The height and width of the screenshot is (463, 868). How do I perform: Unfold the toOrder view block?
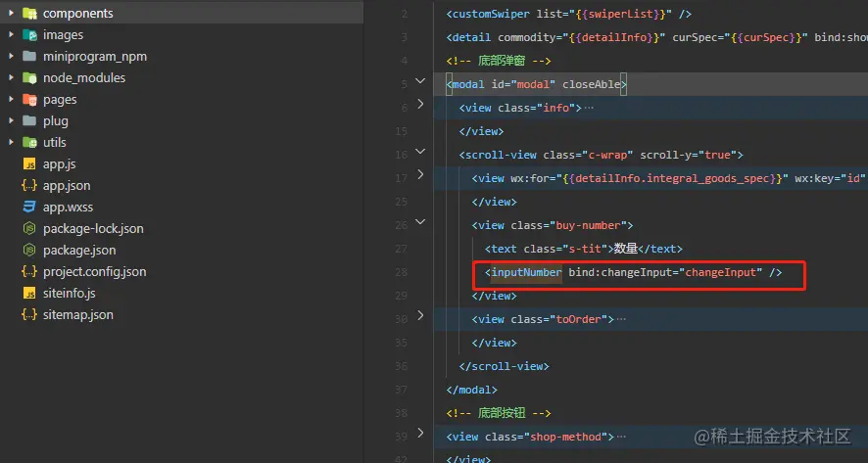point(420,315)
